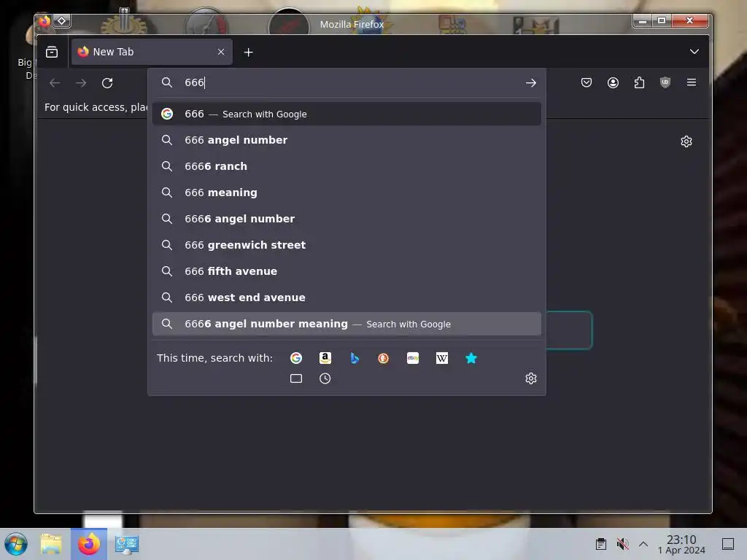The width and height of the screenshot is (747, 560).
Task: Reload the current page
Action: pos(107,83)
